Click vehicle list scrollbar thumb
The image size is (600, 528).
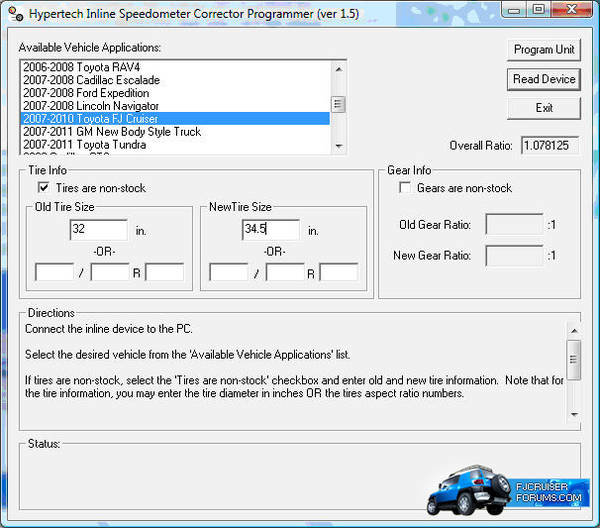point(338,104)
